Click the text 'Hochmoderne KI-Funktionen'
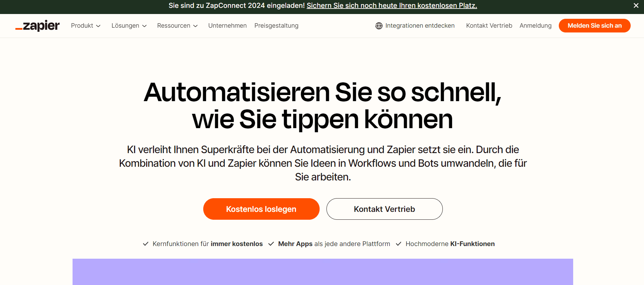This screenshot has height=285, width=644. [450, 244]
